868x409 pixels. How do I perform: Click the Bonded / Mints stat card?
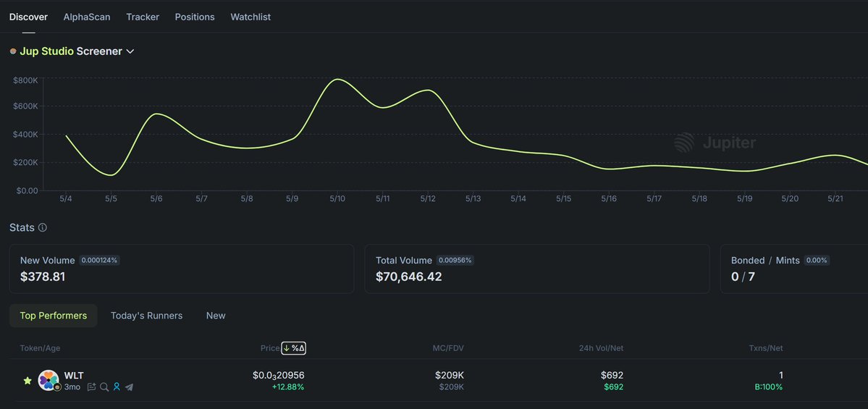point(794,269)
